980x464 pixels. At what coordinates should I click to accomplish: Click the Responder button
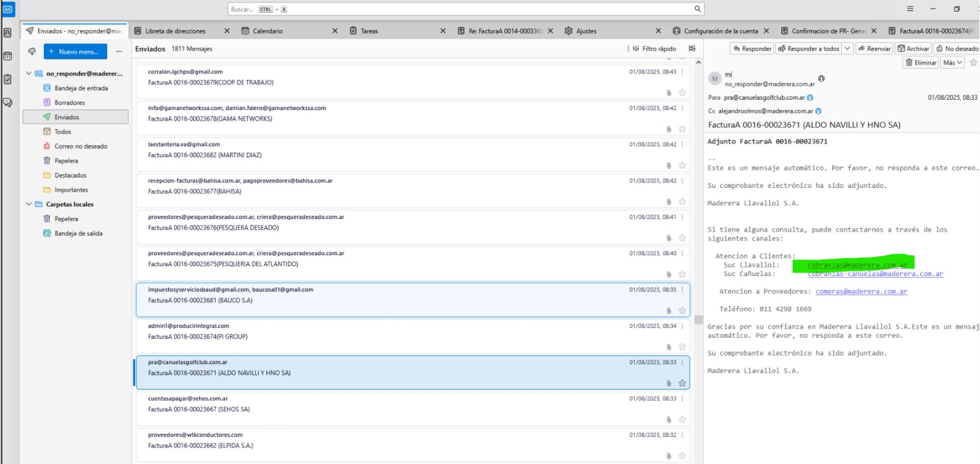752,48
